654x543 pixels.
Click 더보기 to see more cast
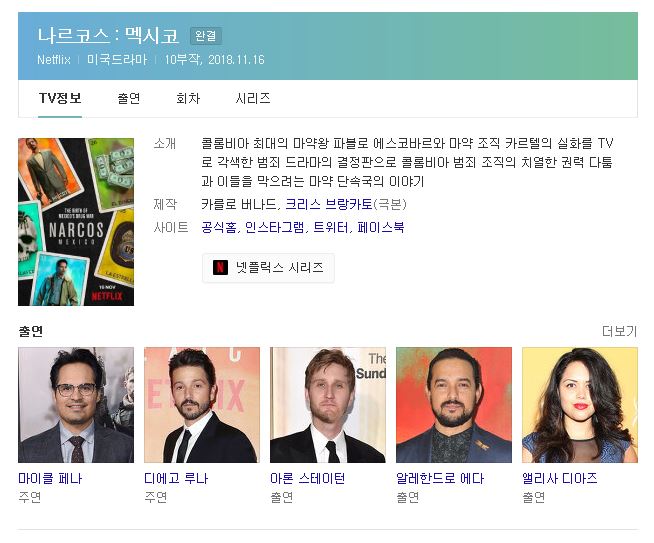(x=619, y=331)
